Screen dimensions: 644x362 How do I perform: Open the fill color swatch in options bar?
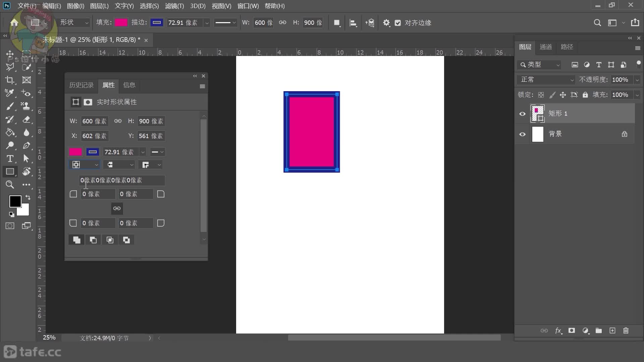[121, 22]
